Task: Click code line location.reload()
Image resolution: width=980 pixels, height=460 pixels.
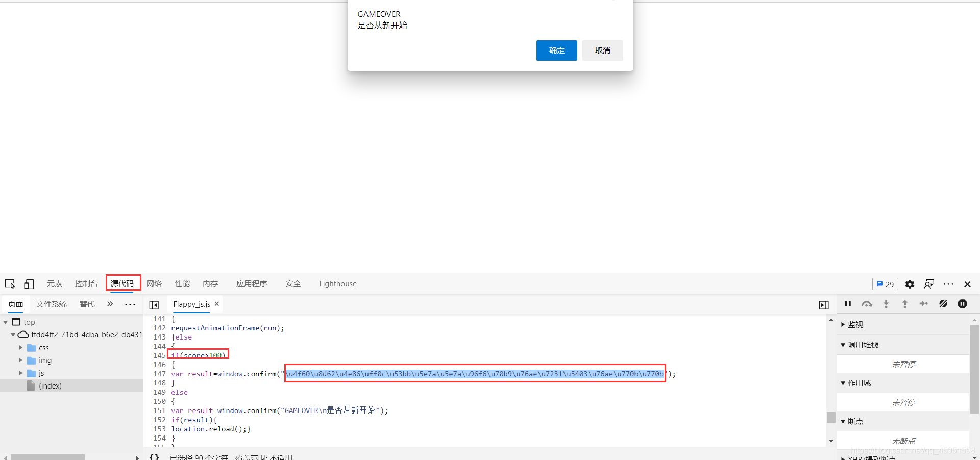Action: pos(211,429)
